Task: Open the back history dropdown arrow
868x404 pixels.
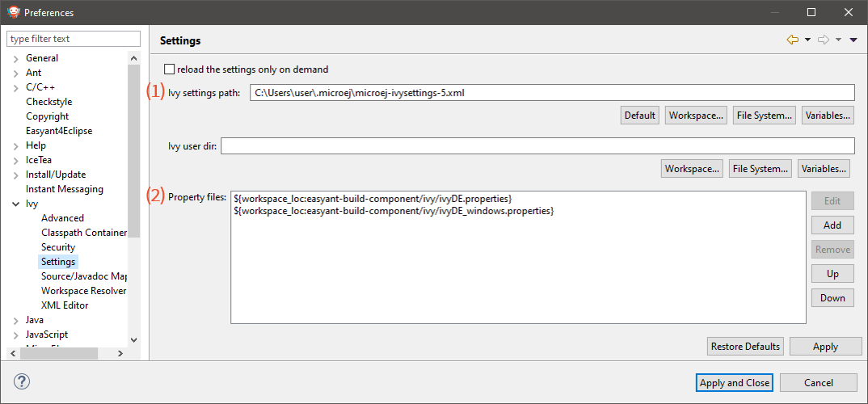Action: (807, 40)
